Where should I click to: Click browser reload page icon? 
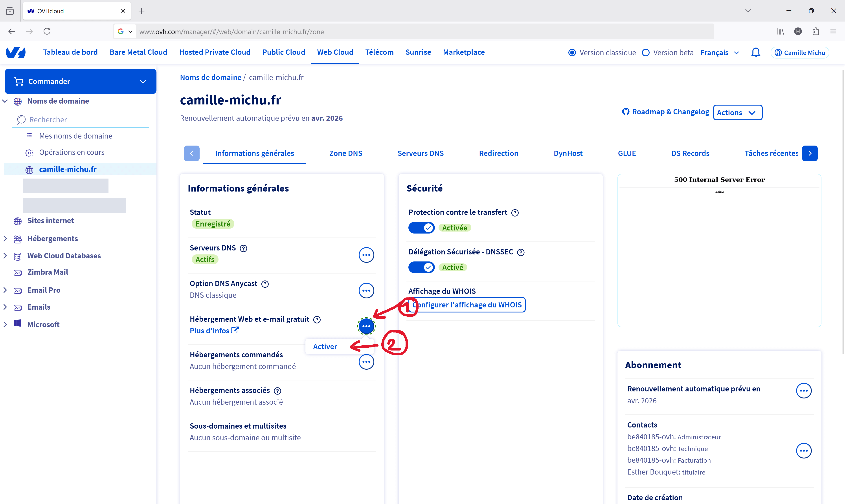click(47, 31)
